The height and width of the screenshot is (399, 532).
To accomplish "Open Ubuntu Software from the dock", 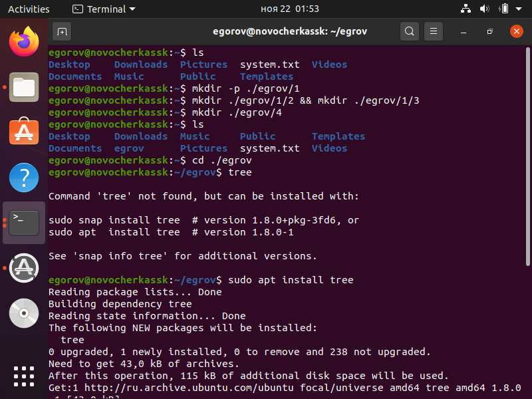I will pos(24,132).
